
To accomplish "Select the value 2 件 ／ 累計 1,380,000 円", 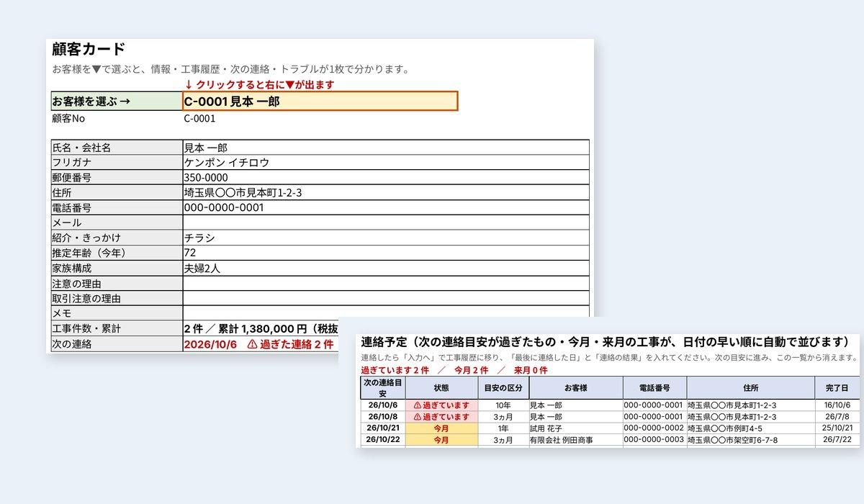I will (261, 329).
